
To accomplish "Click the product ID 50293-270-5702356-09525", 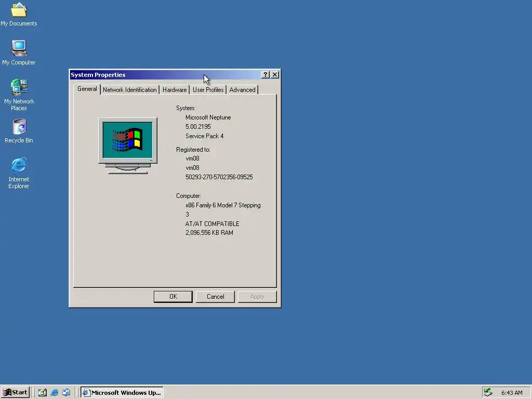I will click(x=219, y=177).
